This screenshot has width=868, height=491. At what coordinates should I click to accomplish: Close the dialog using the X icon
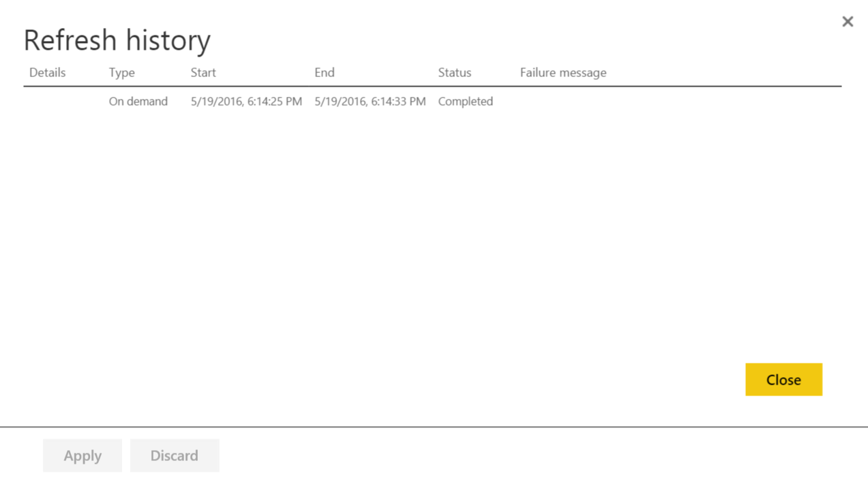pyautogui.click(x=847, y=21)
